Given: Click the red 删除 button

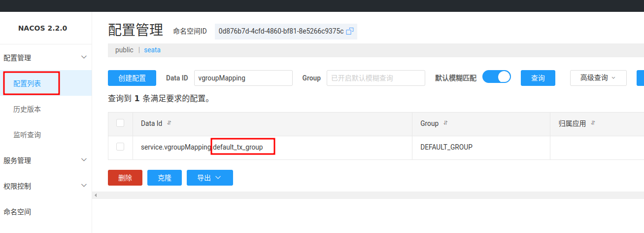Looking at the screenshot, I should [x=125, y=178].
